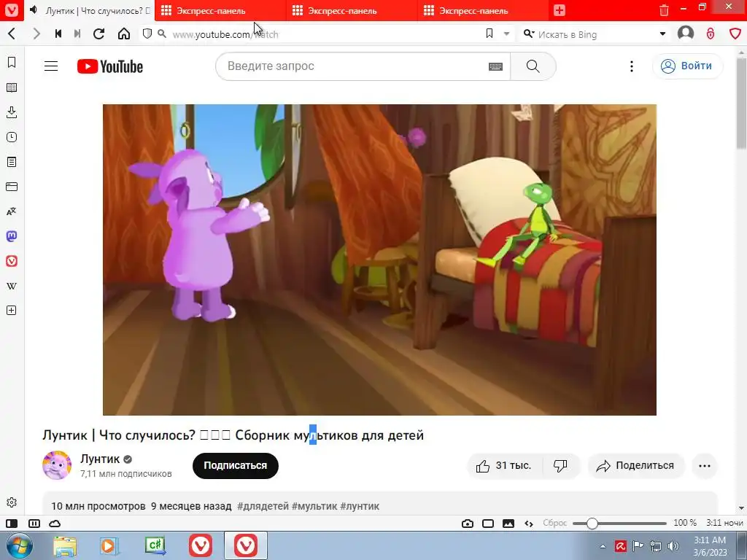Click the window icon in status bar
The width and height of the screenshot is (747, 560).
488,524
